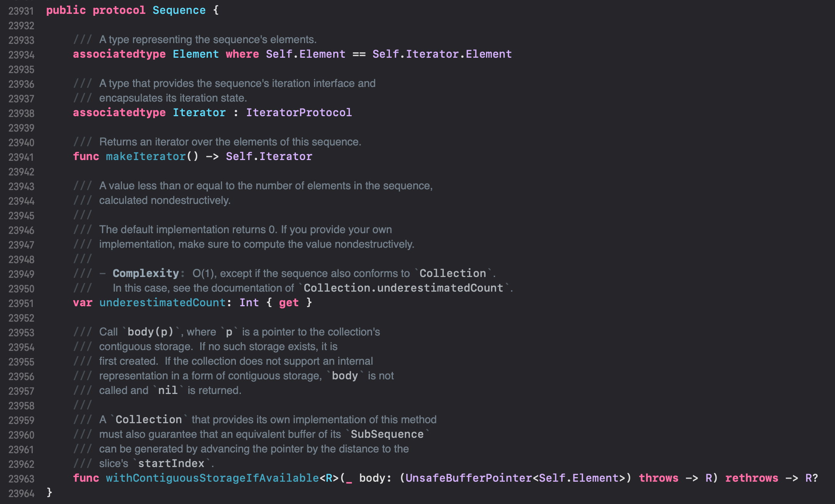Click the UnsafeBufferPointer type
835x504 pixels.
coord(468,478)
